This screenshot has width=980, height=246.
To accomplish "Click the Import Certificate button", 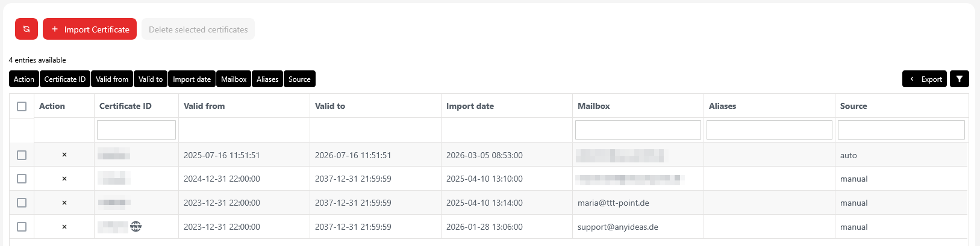I will (x=90, y=29).
